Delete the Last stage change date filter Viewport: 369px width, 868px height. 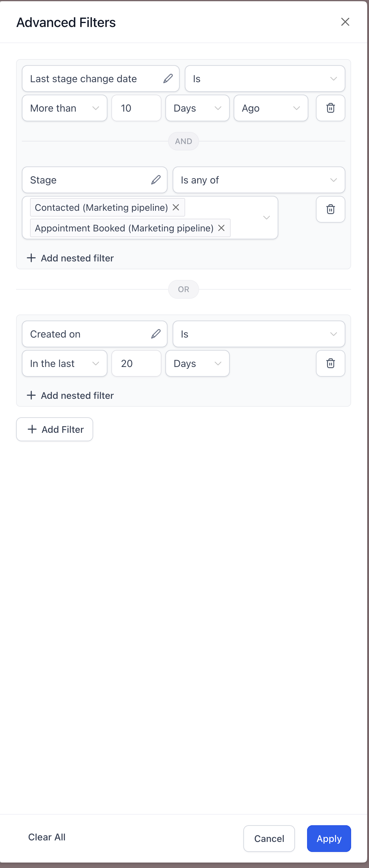tap(330, 108)
